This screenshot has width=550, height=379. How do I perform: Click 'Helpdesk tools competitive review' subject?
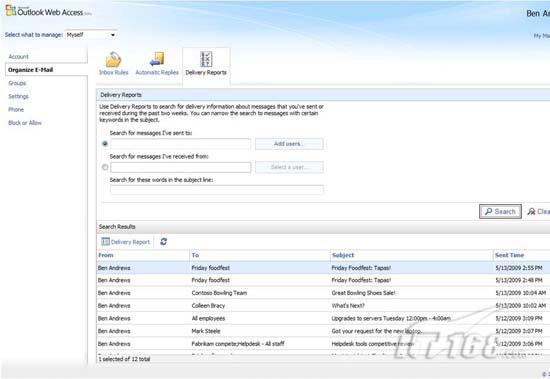pyautogui.click(x=373, y=344)
